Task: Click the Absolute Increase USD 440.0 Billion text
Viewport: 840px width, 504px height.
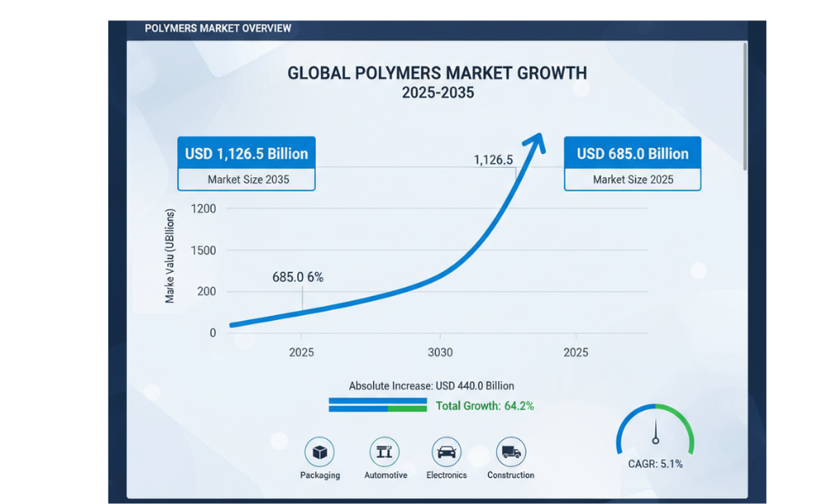Action: [x=431, y=386]
